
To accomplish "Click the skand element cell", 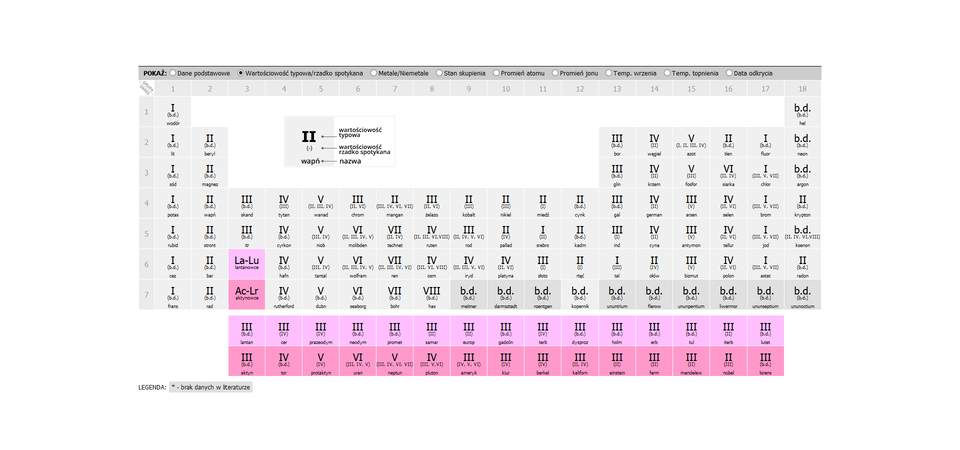I will point(247,203).
